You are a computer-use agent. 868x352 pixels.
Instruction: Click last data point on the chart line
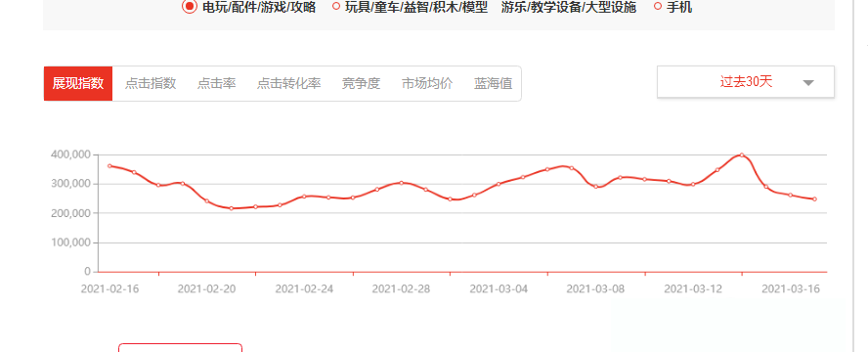point(815,198)
